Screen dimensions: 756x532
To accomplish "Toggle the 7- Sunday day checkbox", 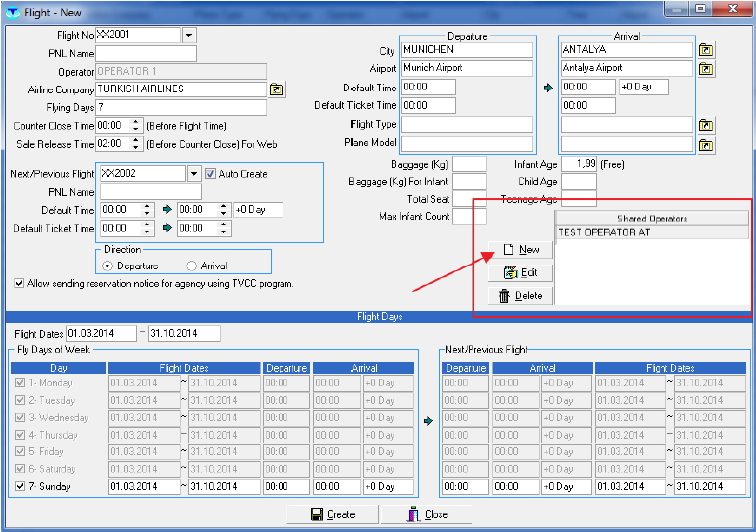I will [20, 487].
